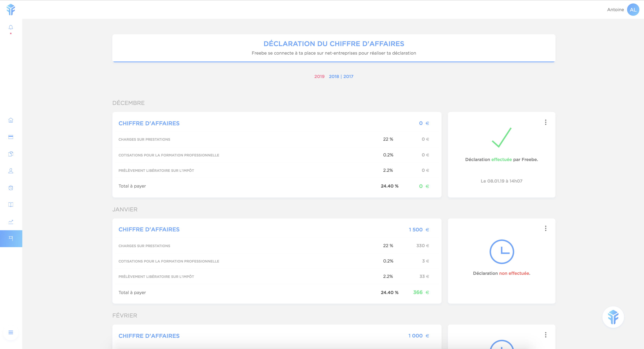Select the highlighted declaration flag icon
Viewport: 644px width, 349px height.
(x=11, y=238)
